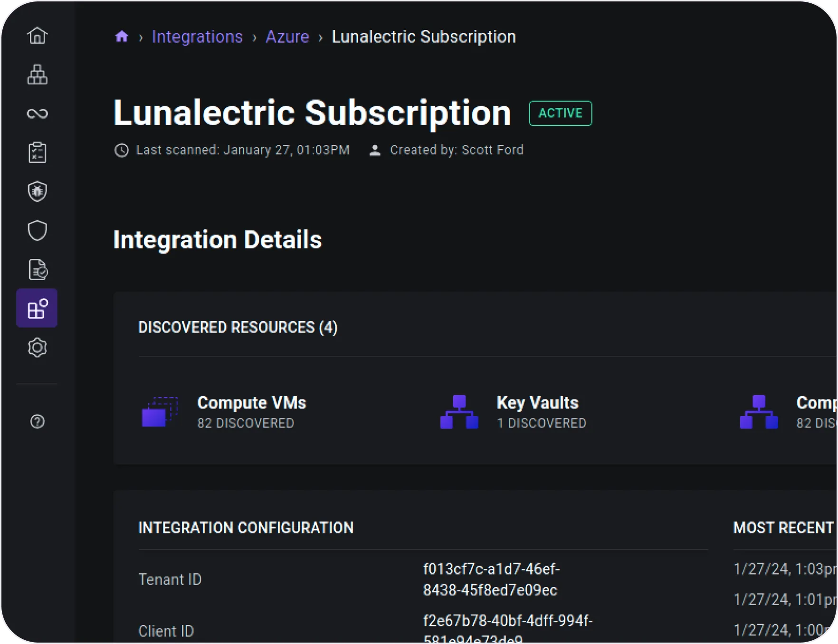The width and height of the screenshot is (838, 644).
Task: Open the settings gear in sidebar
Action: pos(37,348)
